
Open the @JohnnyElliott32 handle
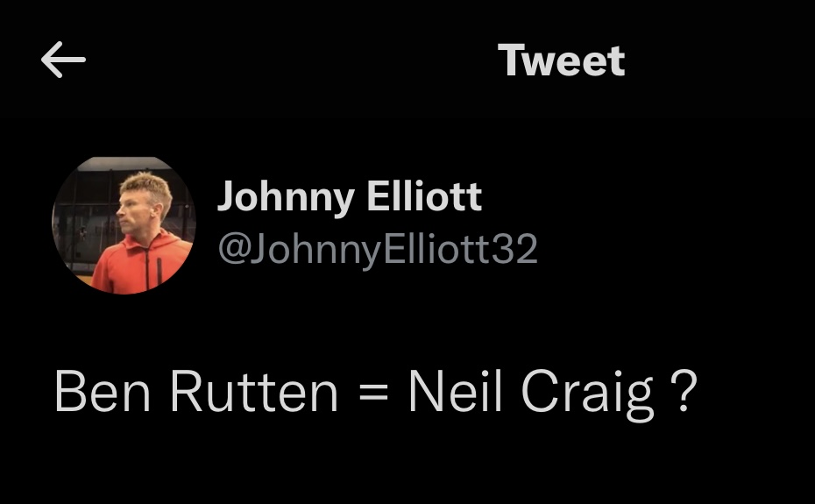pyautogui.click(x=378, y=250)
